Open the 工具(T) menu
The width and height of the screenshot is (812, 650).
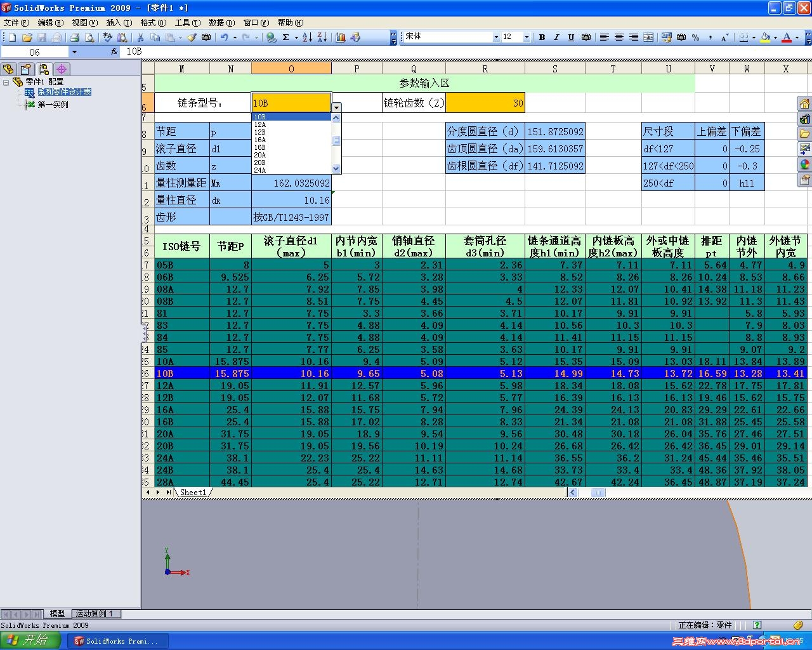pyautogui.click(x=187, y=23)
